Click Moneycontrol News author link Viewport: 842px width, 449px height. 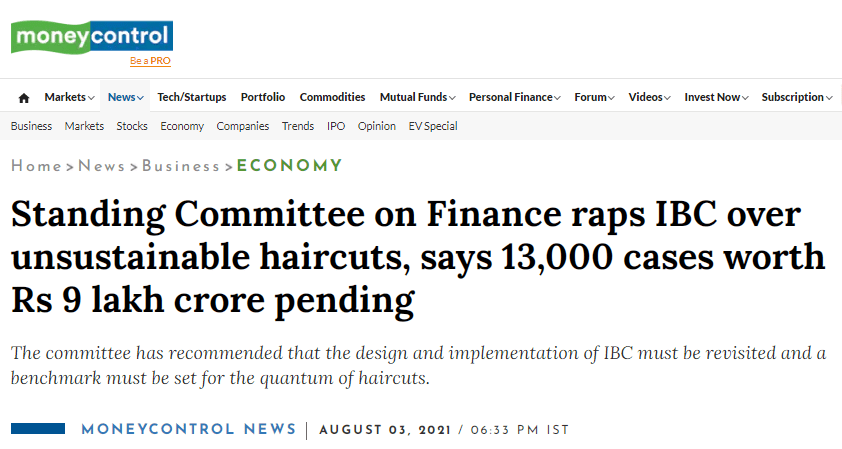tap(189, 430)
